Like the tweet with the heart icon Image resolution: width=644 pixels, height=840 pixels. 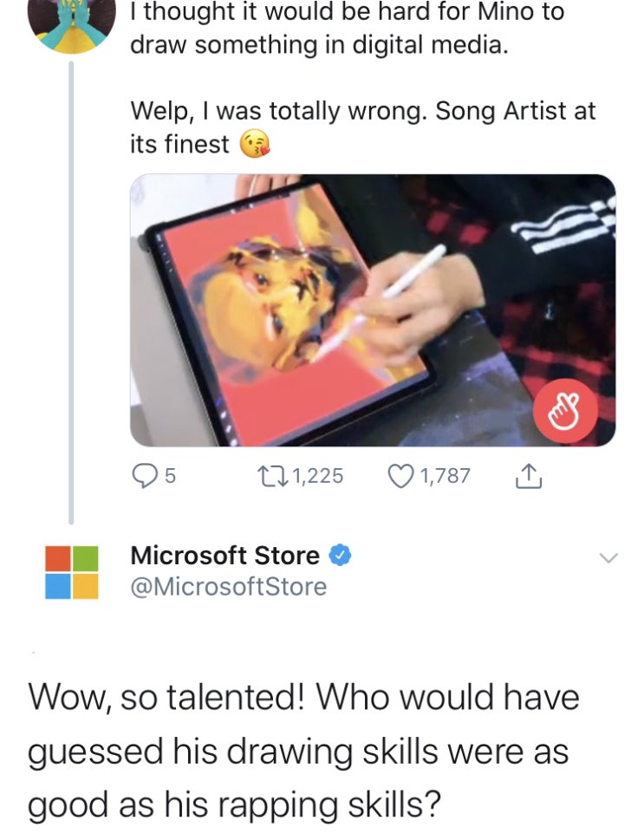click(402, 475)
